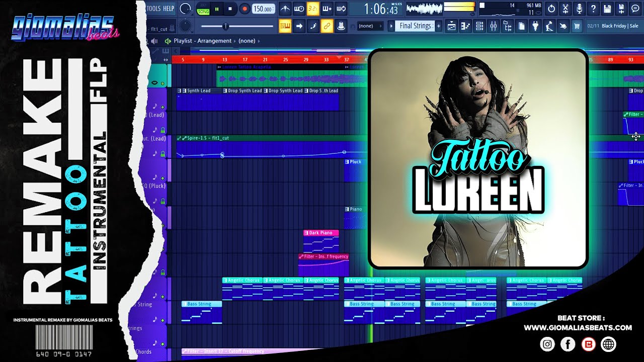This screenshot has height=362, width=644.
Task: Toggle the yellow link note/clips icon
Action: point(327,26)
